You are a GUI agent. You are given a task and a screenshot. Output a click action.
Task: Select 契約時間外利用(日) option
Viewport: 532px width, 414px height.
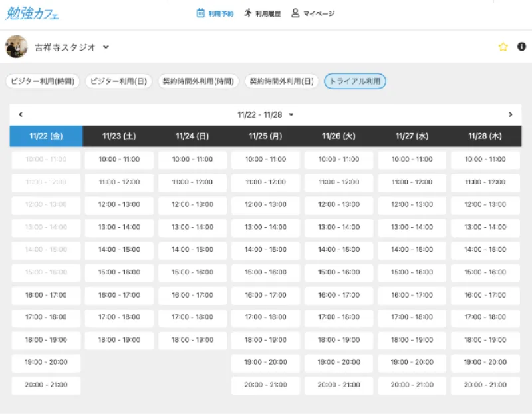pos(281,81)
